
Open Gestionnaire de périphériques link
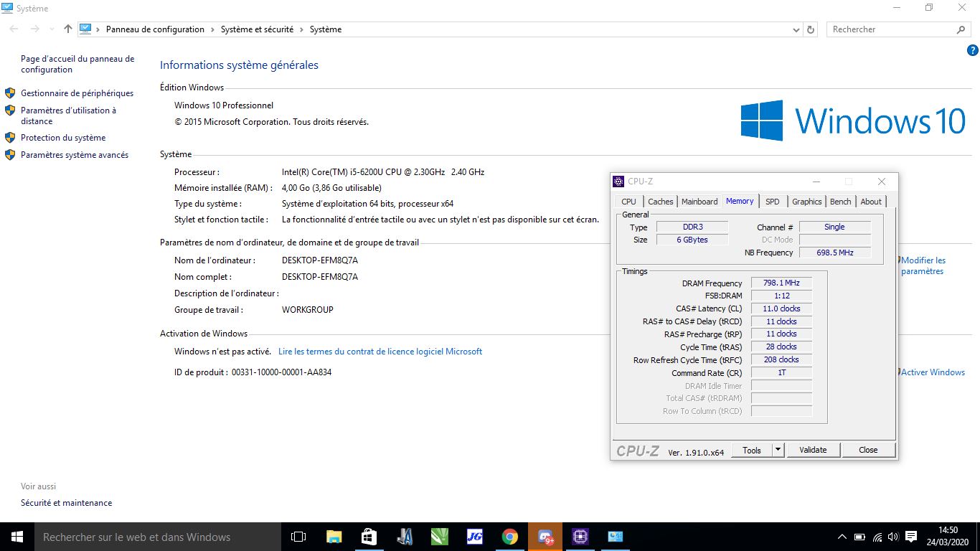[x=77, y=93]
